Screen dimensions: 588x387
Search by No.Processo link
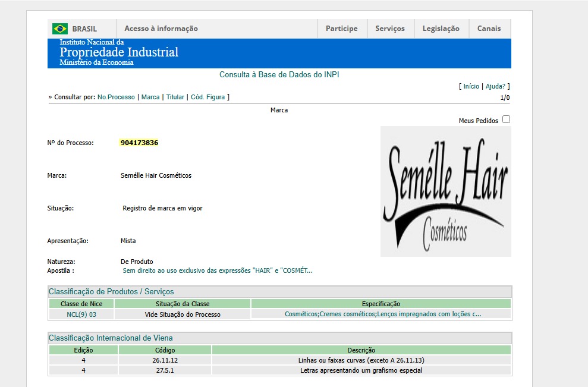tap(116, 97)
